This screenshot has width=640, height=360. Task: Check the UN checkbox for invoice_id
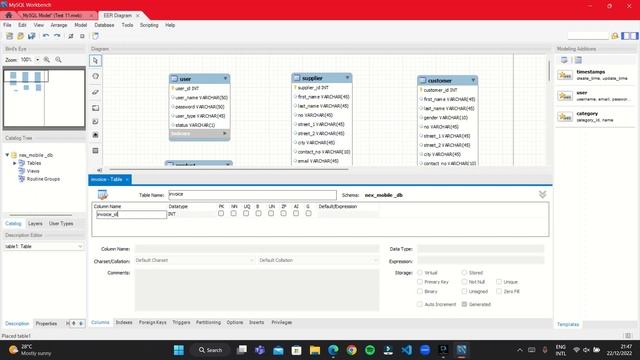(271, 213)
